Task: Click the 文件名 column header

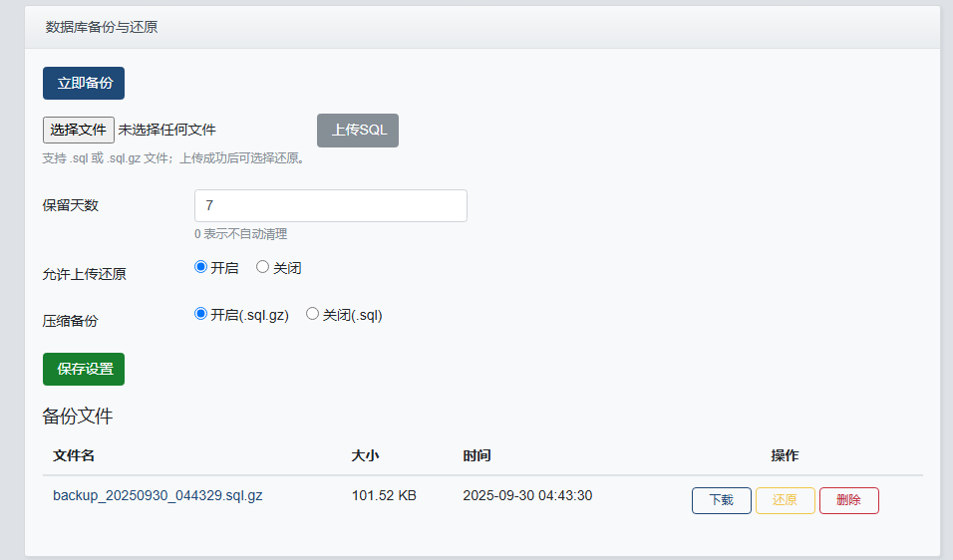Action: (74, 455)
